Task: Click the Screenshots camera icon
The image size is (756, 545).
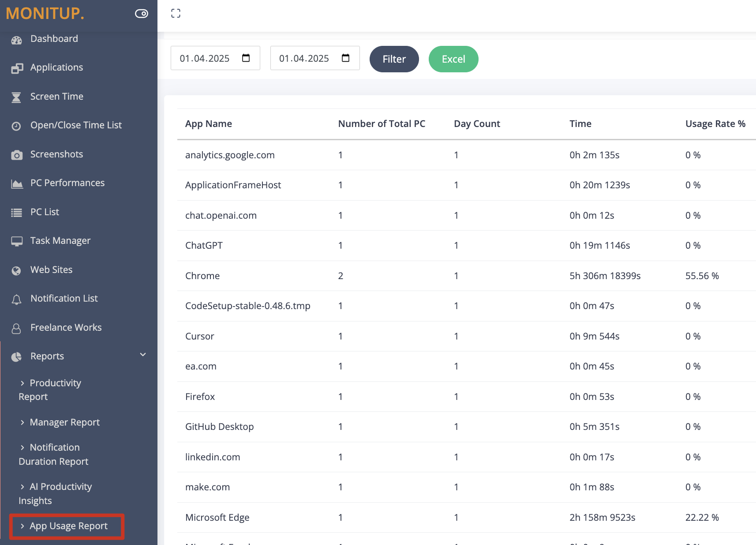Action: 17,155
